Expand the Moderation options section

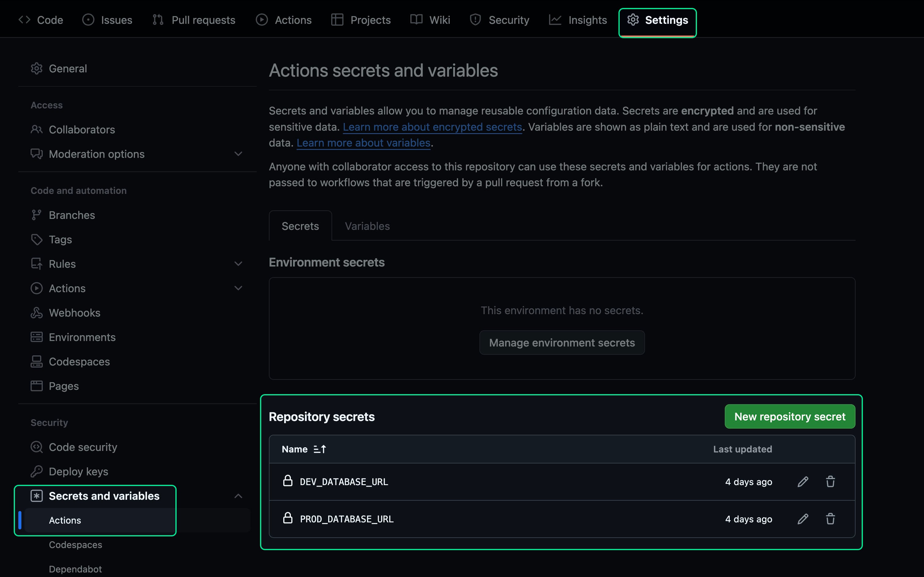click(238, 154)
